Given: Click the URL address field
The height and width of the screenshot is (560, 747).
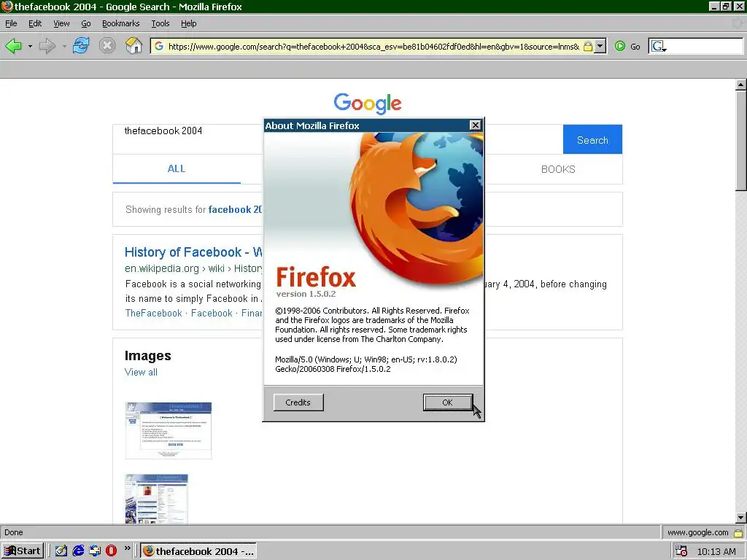Looking at the screenshot, I should tap(373, 46).
